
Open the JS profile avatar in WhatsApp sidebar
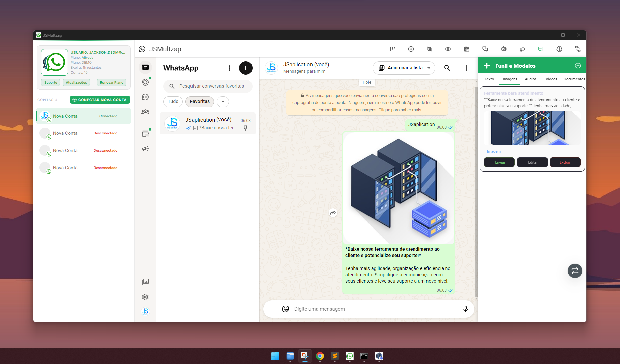[x=145, y=312]
